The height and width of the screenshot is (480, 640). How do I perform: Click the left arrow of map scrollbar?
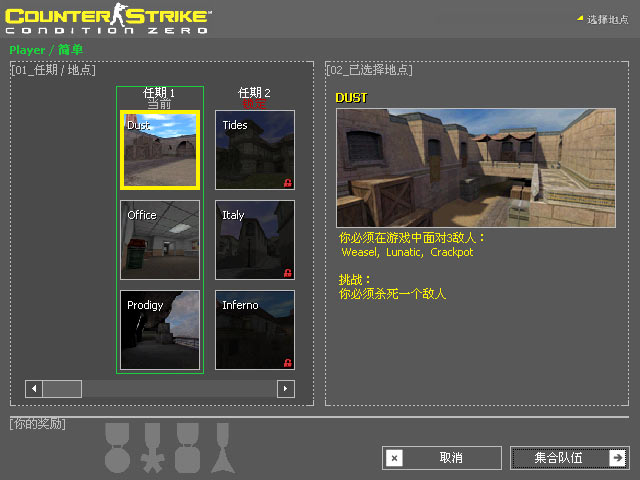(x=34, y=389)
